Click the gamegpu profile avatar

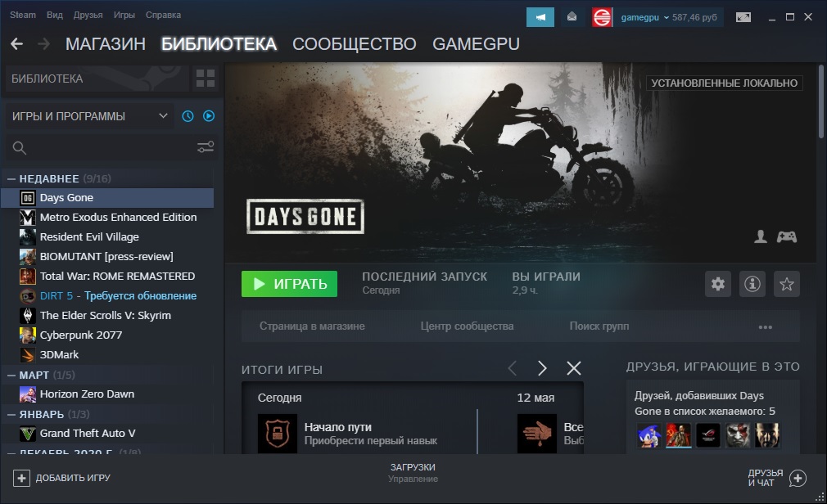click(x=602, y=17)
